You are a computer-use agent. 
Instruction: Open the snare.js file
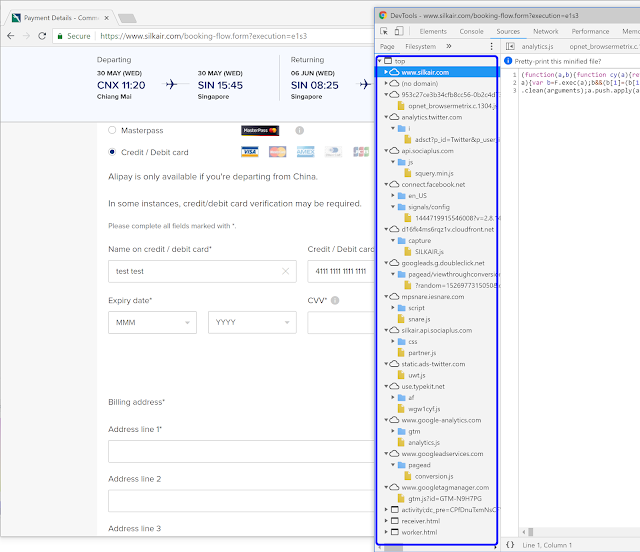tap(419, 319)
